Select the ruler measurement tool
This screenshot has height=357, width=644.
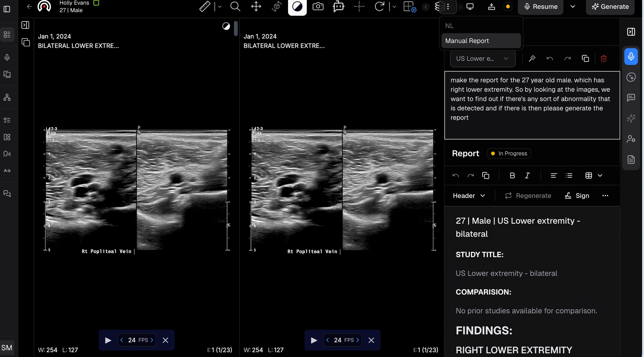coord(205,7)
